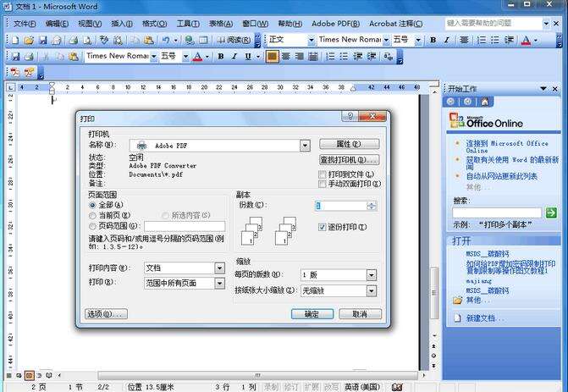
Task: Click the Tables and Borders icon
Action: (203, 40)
